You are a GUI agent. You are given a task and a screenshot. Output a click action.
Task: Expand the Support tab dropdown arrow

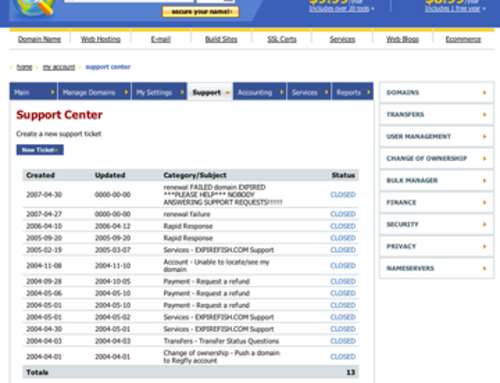click(228, 93)
